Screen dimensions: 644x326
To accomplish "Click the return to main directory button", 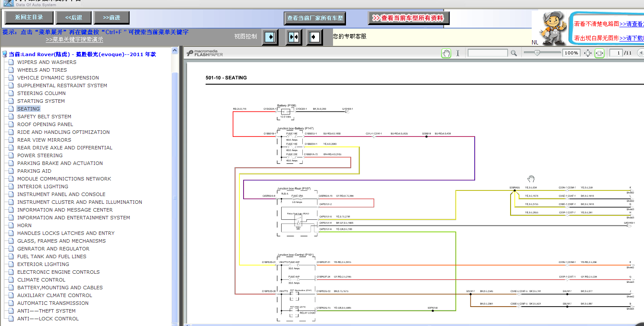I will pyautogui.click(x=29, y=18).
